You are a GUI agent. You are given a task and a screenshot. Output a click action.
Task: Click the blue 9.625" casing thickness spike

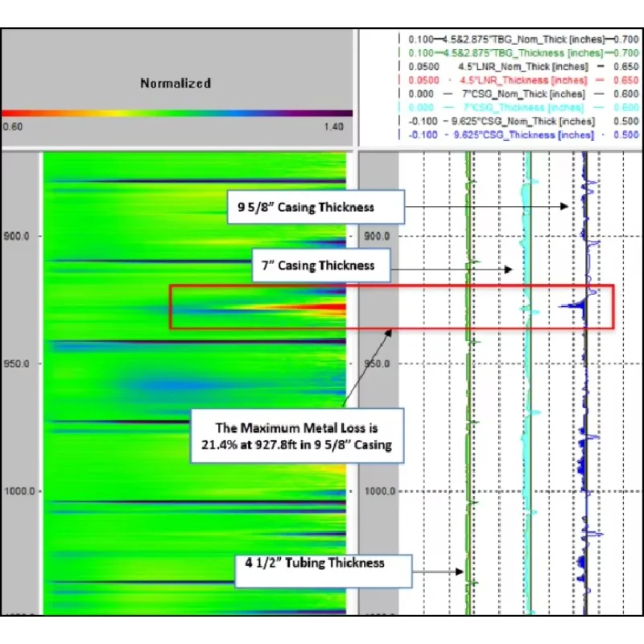click(x=573, y=306)
